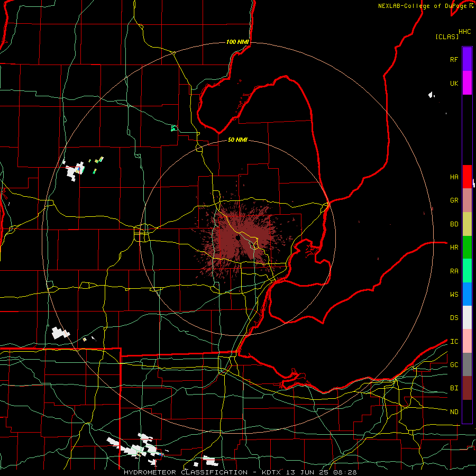Image resolution: width=476 pixels, height=476 pixels.
Task: Click the BI dark-red legend swatch
Action: (x=467, y=388)
